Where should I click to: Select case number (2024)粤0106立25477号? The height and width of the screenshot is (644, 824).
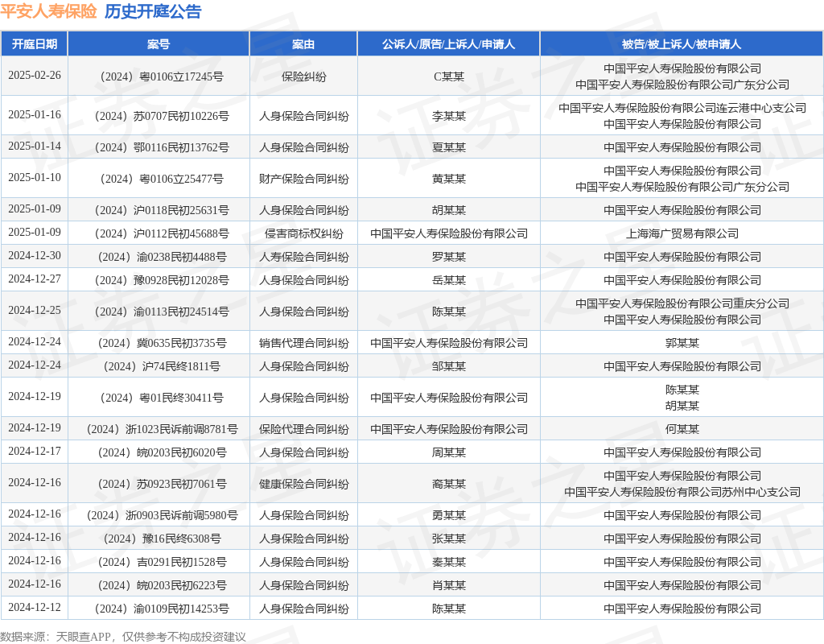point(162,180)
